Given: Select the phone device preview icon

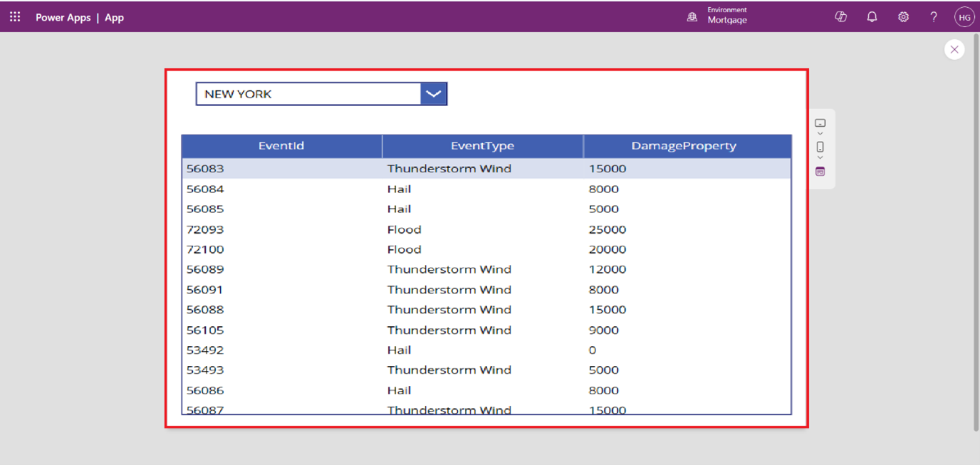Looking at the screenshot, I should coord(820,147).
